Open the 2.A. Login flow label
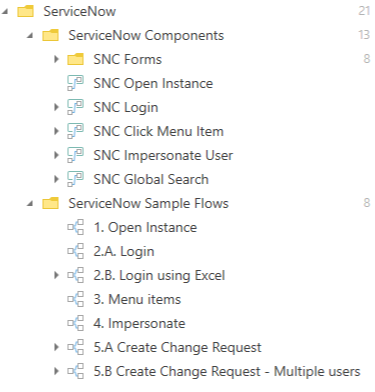Viewport: 375px width, 392px height. point(124,252)
